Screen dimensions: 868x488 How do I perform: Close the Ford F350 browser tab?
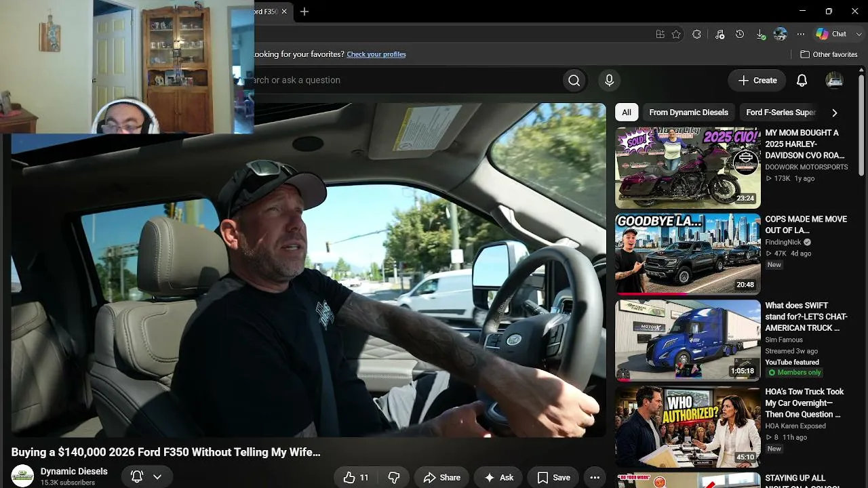click(x=284, y=12)
